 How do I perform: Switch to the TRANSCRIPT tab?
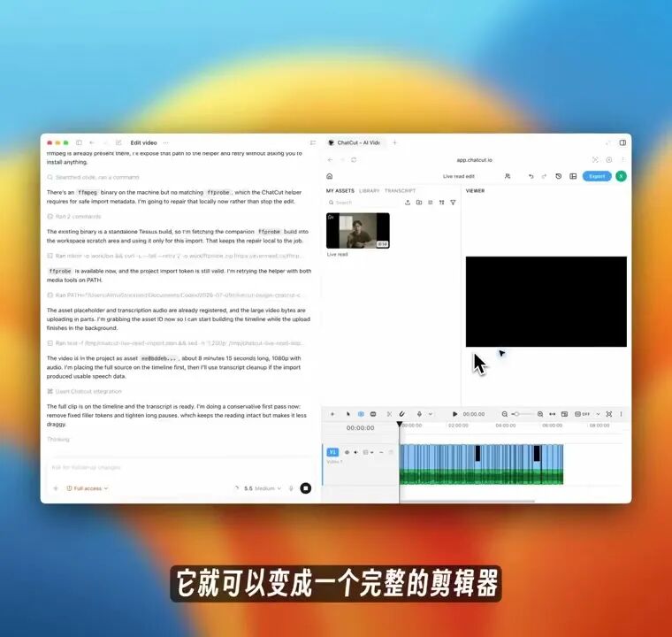[x=400, y=190]
